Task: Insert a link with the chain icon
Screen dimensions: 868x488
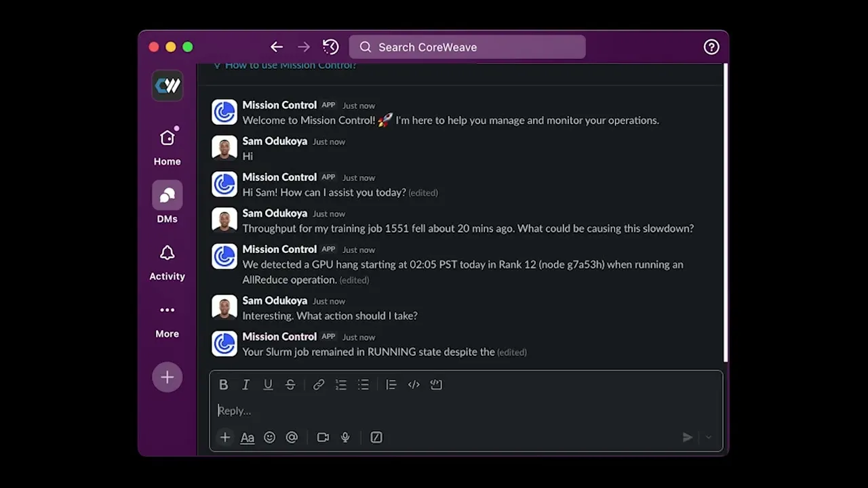Action: 318,384
